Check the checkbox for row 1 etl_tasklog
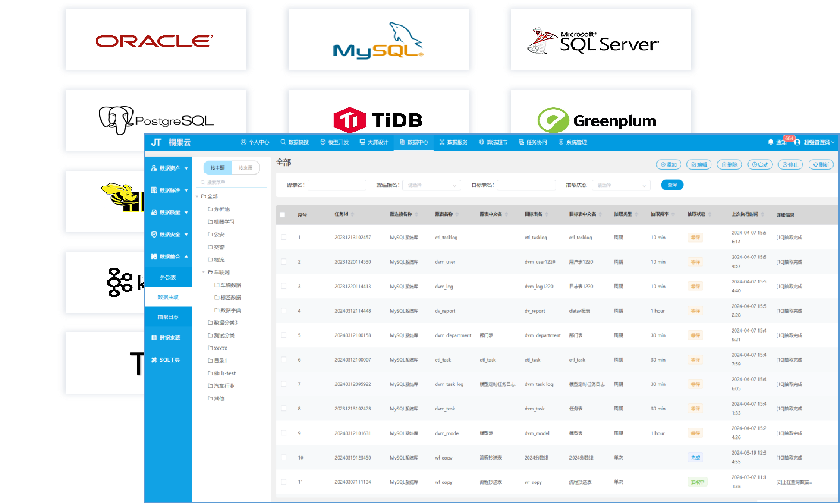This screenshot has height=504, width=840. (284, 237)
